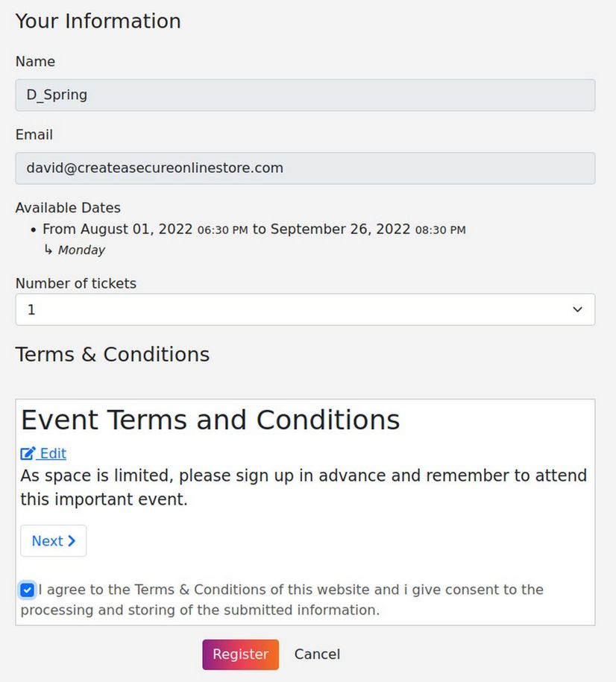The image size is (616, 682).
Task: Click the Available Dates label
Action: click(x=68, y=208)
